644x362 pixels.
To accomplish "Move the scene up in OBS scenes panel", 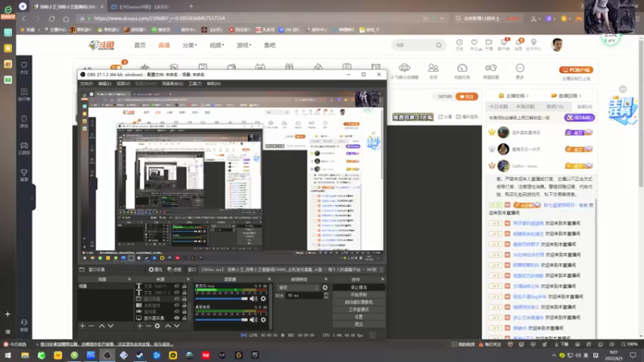I will coord(102,326).
